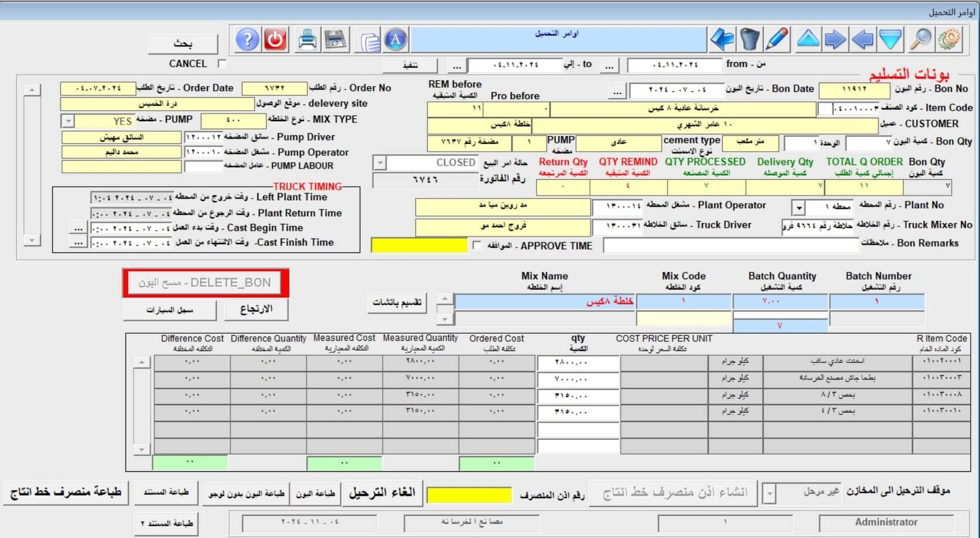Open the Bon Date picker ellipsis button

tap(617, 91)
